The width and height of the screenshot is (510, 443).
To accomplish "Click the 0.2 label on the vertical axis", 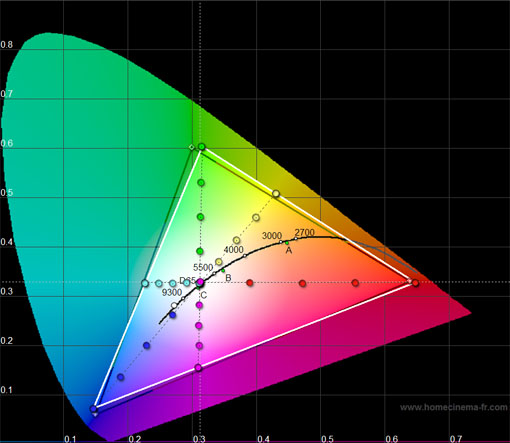I will [7, 341].
